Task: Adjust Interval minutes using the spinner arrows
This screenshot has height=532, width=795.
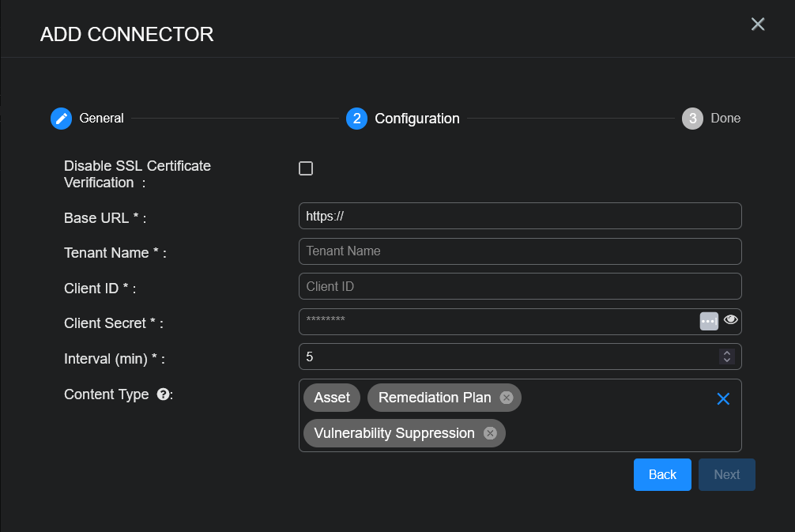Action: [726, 357]
